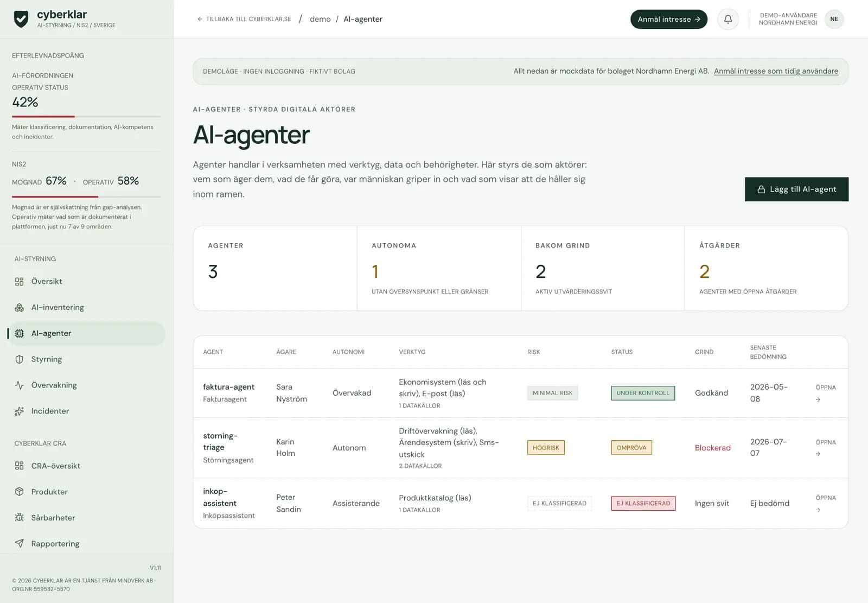Click the faktura-agent name
The image size is (868, 603).
click(228, 387)
